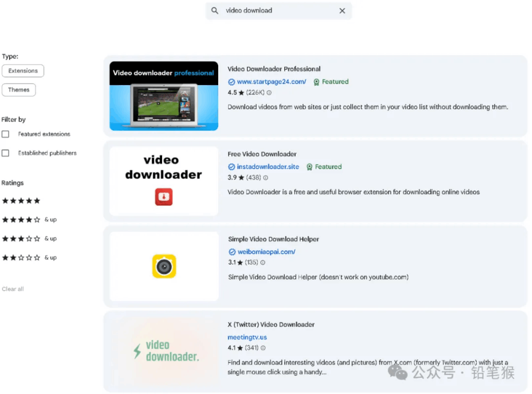Click info icon next to 135 ratings

click(x=263, y=263)
